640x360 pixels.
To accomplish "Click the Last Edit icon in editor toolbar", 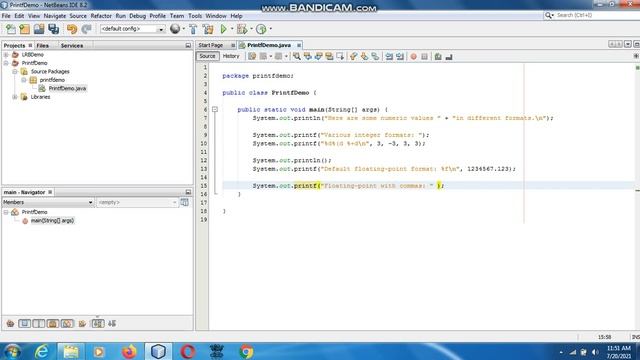I will [252, 56].
